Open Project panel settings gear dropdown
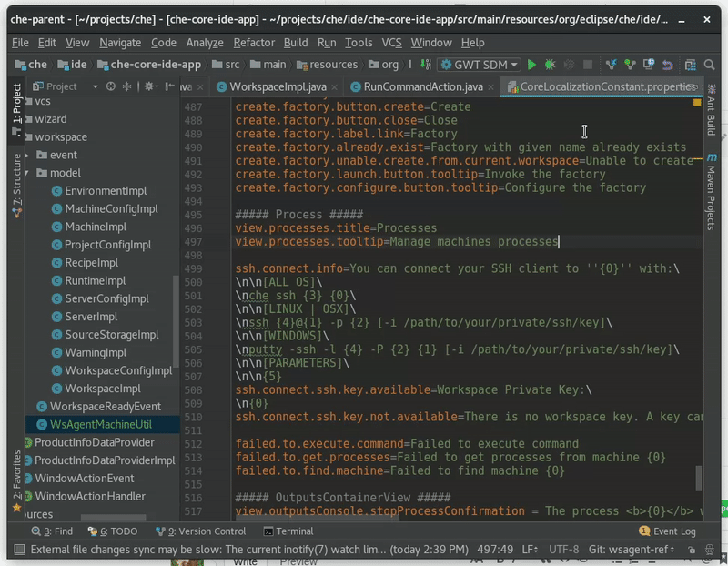Image resolution: width=728 pixels, height=566 pixels. [151, 86]
